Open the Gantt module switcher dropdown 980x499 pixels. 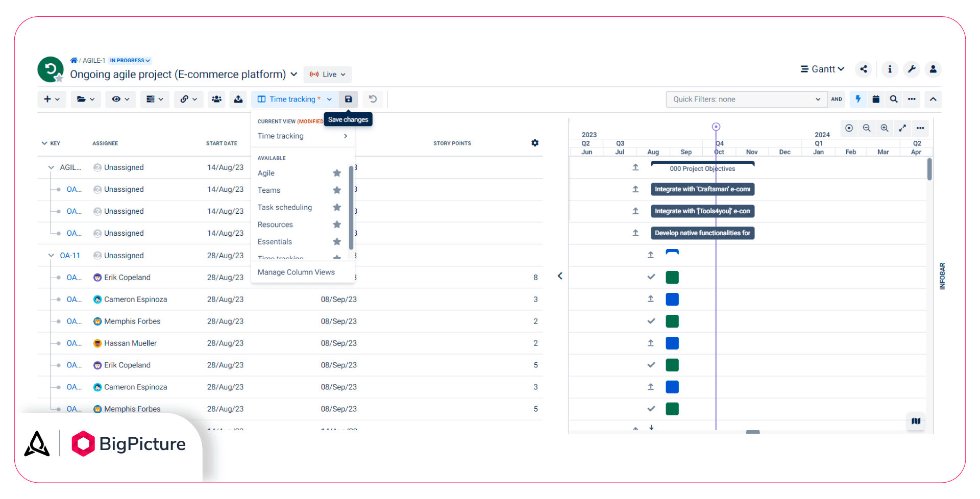[x=822, y=69]
